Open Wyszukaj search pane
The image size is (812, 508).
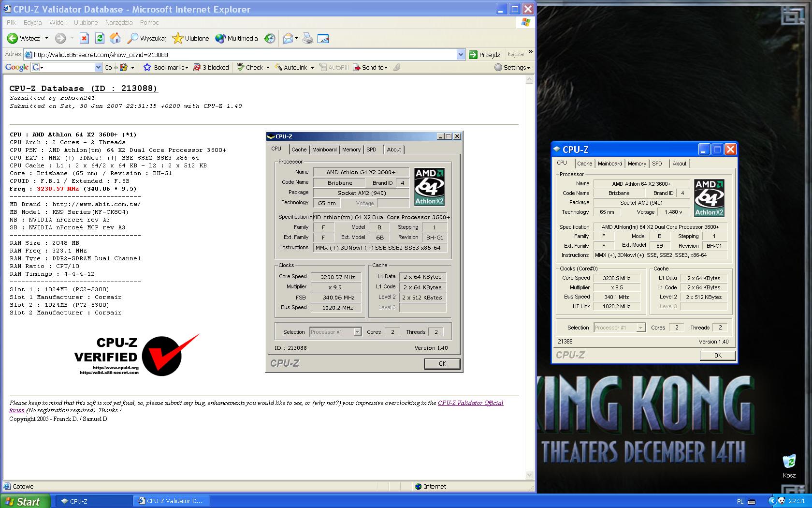(x=147, y=38)
